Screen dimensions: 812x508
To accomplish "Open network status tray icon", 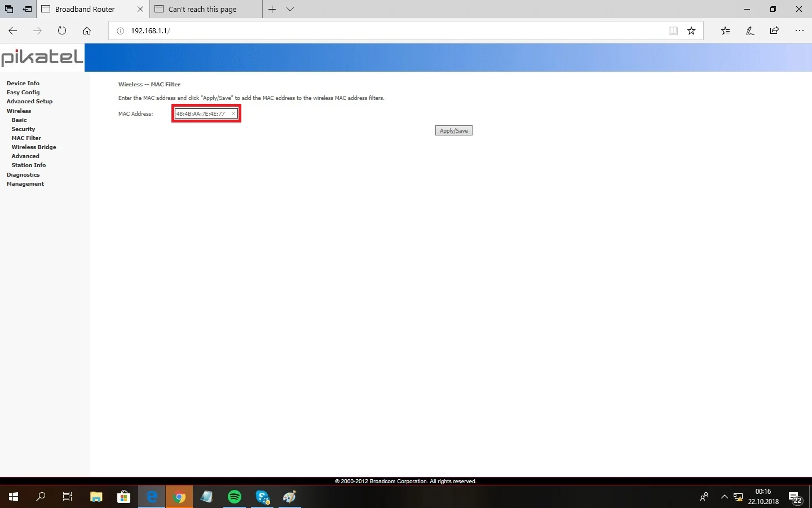I will pos(738,497).
